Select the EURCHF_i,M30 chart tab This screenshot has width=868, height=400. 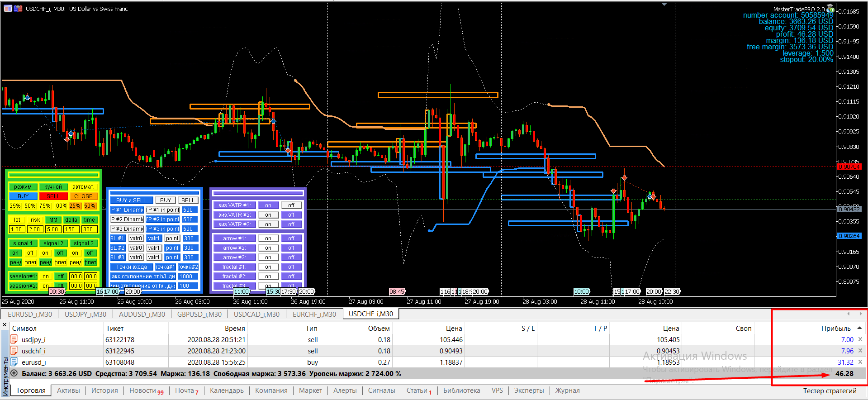tap(314, 314)
